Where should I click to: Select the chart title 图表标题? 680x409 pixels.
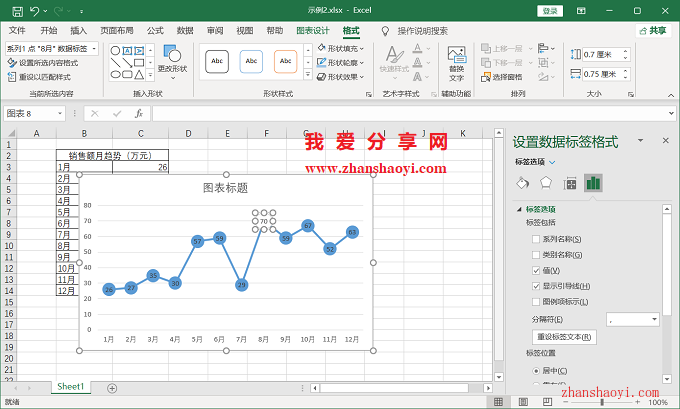coord(226,188)
